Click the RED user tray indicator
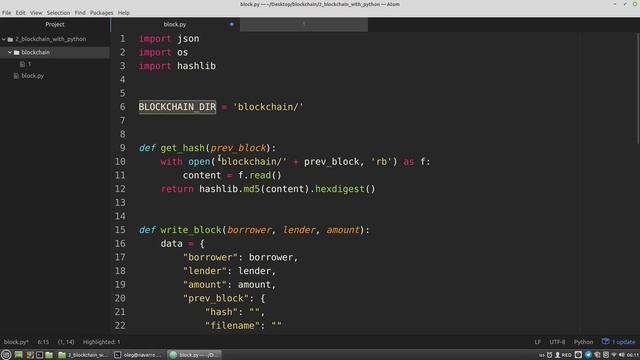The image size is (640, 360). tap(563, 355)
